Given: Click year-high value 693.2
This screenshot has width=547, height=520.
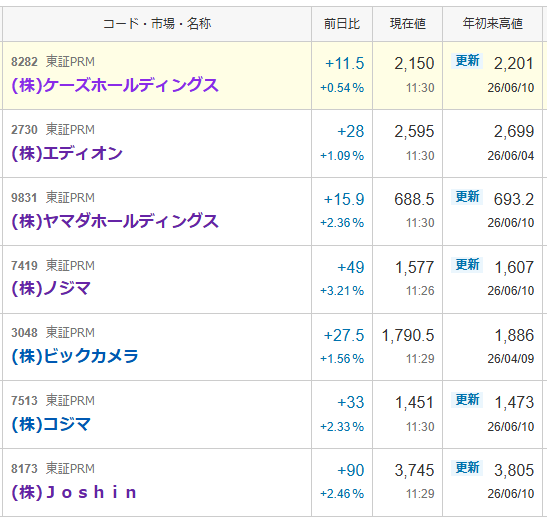Looking at the screenshot, I should pos(514,200).
